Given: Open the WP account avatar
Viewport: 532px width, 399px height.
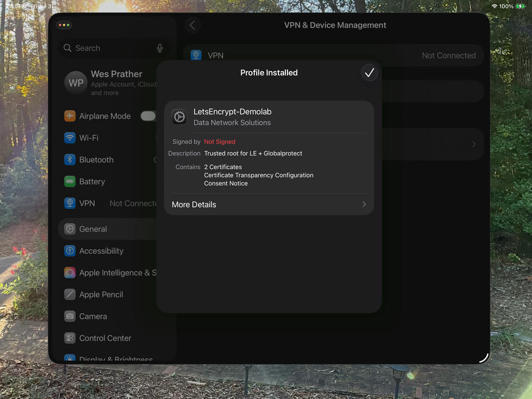Looking at the screenshot, I should pyautogui.click(x=76, y=83).
